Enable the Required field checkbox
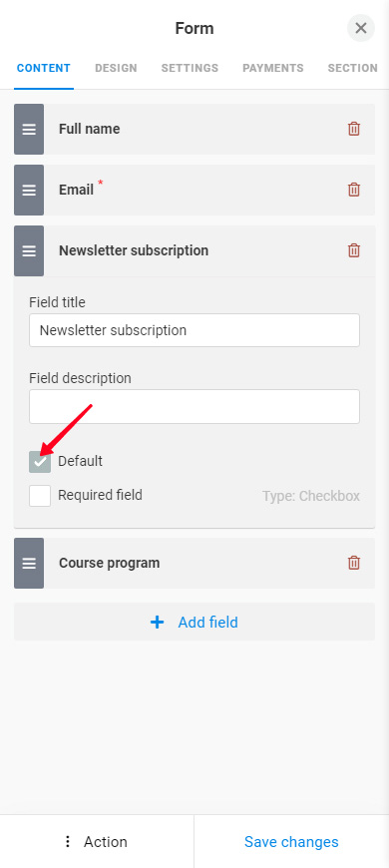 40,496
